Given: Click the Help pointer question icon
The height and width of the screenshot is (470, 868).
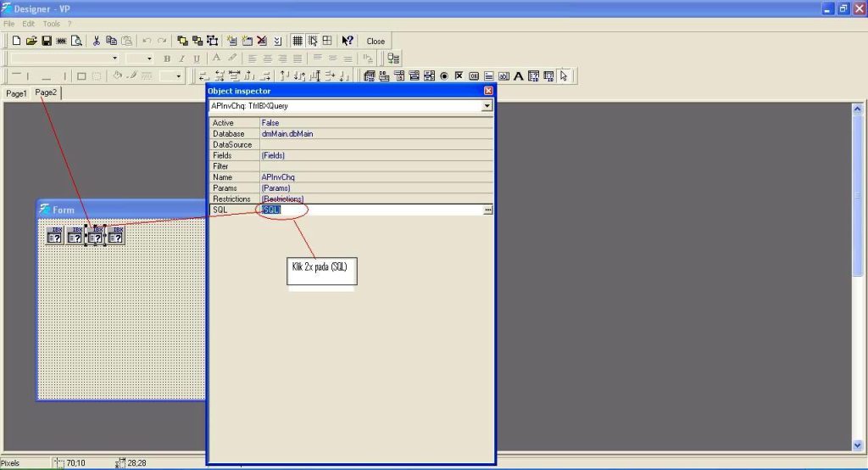Looking at the screenshot, I should point(347,41).
